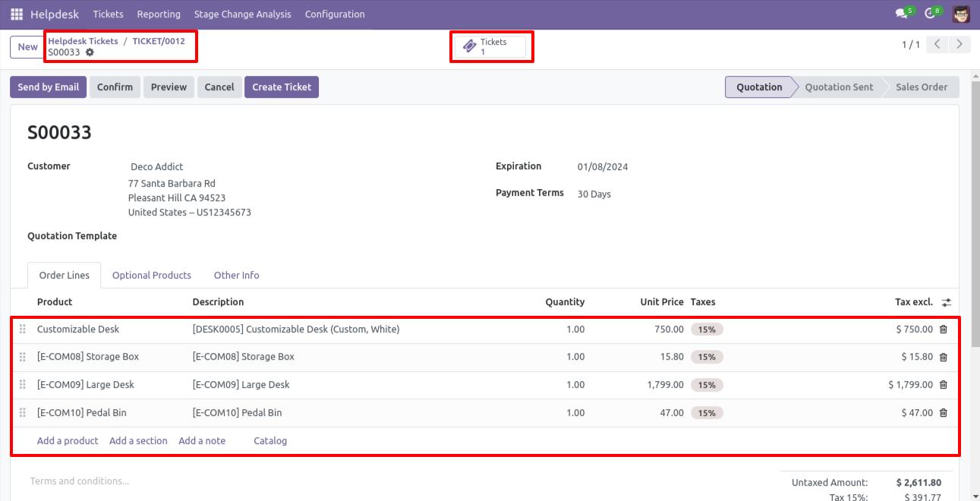This screenshot has width=980, height=501.
Task: Open the Tickets smart button
Action: point(490,47)
